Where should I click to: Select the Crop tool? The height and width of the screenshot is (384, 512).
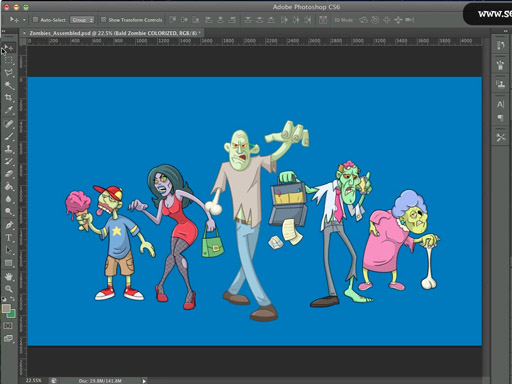click(x=9, y=98)
